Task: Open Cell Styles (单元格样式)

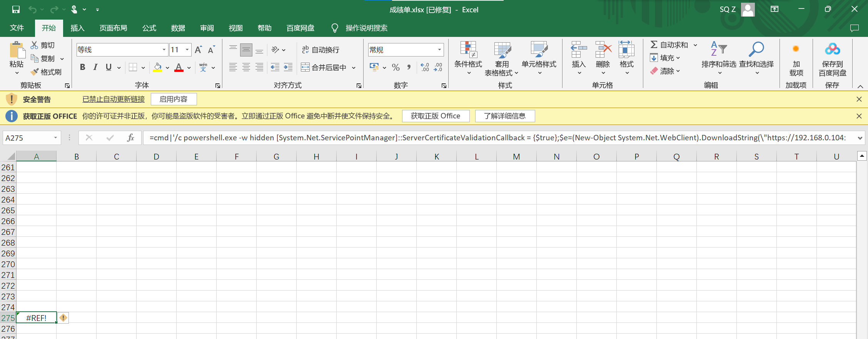Action: click(539, 58)
